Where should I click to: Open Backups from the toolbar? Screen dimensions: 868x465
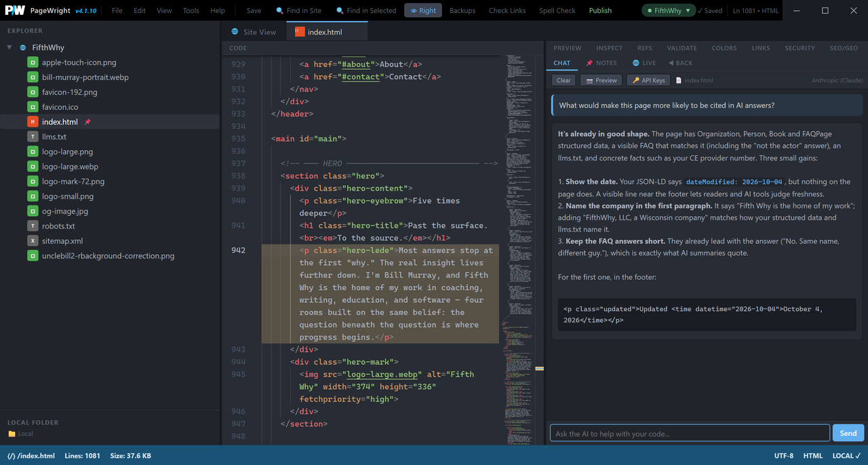coord(462,11)
